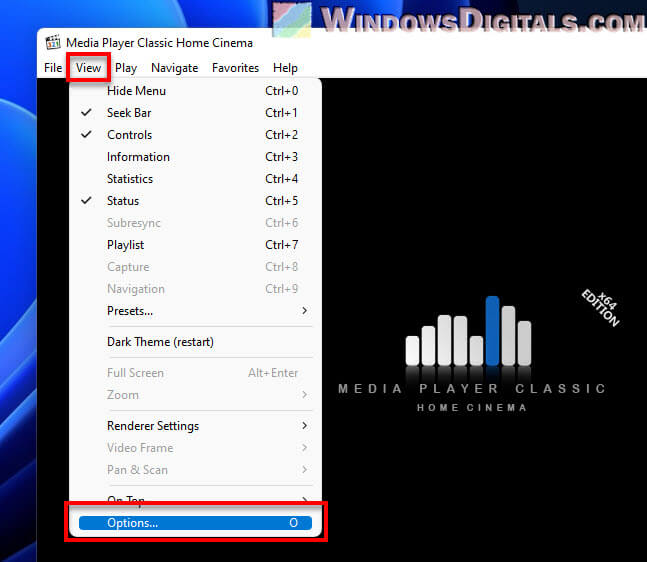Expand the Video Frame submenu
The width and height of the screenshot is (647, 562).
(196, 448)
